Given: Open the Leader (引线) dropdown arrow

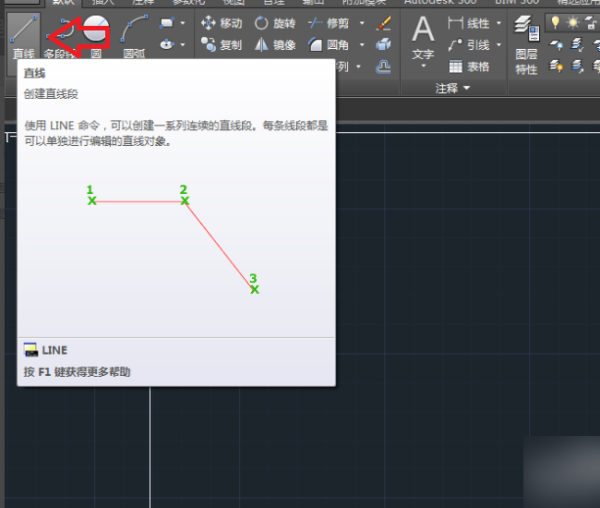Looking at the screenshot, I should (x=499, y=45).
